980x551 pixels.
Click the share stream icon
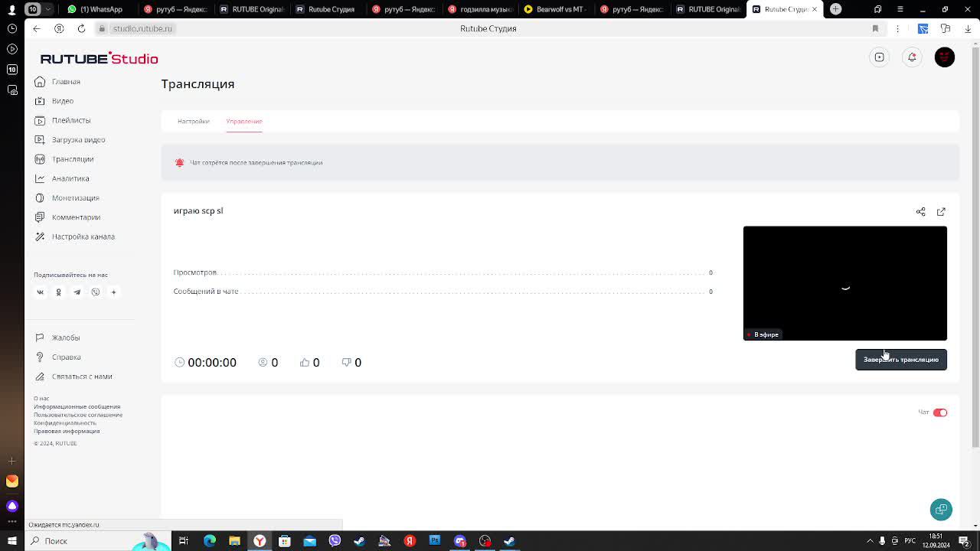pyautogui.click(x=920, y=212)
